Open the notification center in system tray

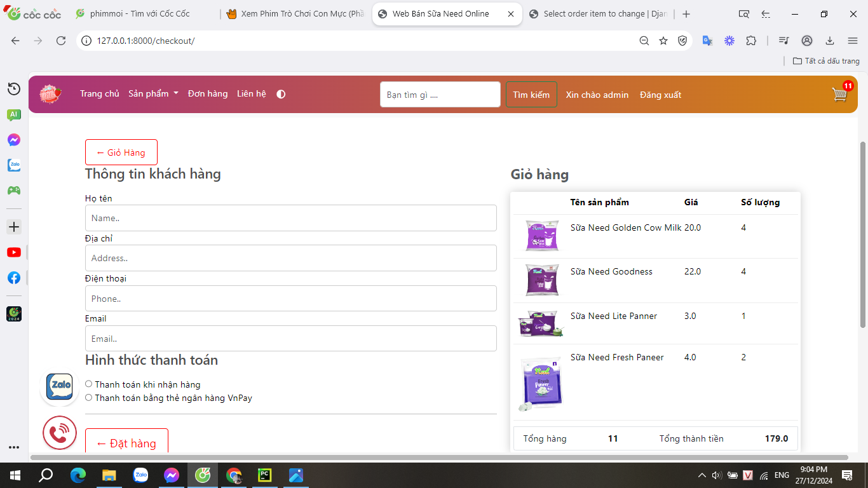pos(846,475)
